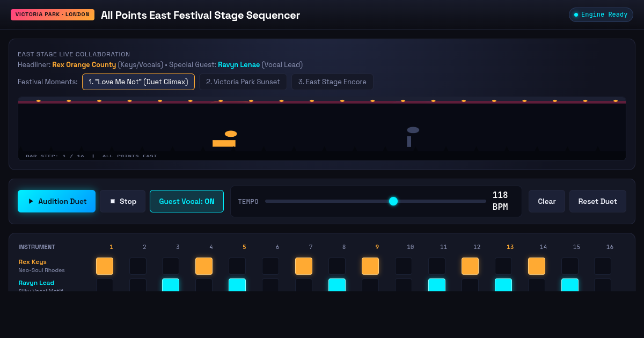
Task: Start the Audition Duet playback
Action: click(x=56, y=201)
